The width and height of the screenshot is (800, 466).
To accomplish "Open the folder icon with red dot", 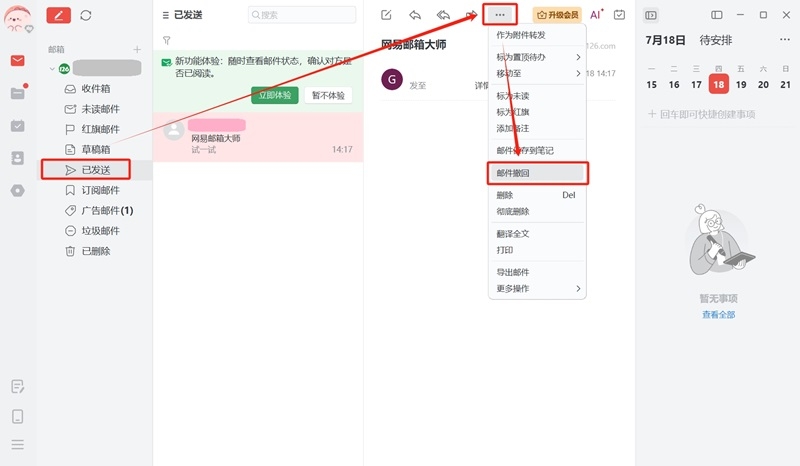I will click(18, 93).
